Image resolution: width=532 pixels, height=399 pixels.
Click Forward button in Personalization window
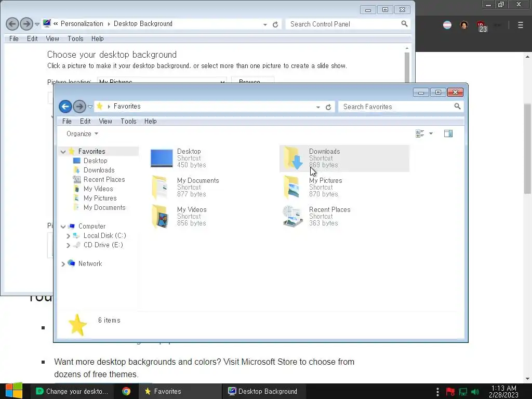click(26, 24)
